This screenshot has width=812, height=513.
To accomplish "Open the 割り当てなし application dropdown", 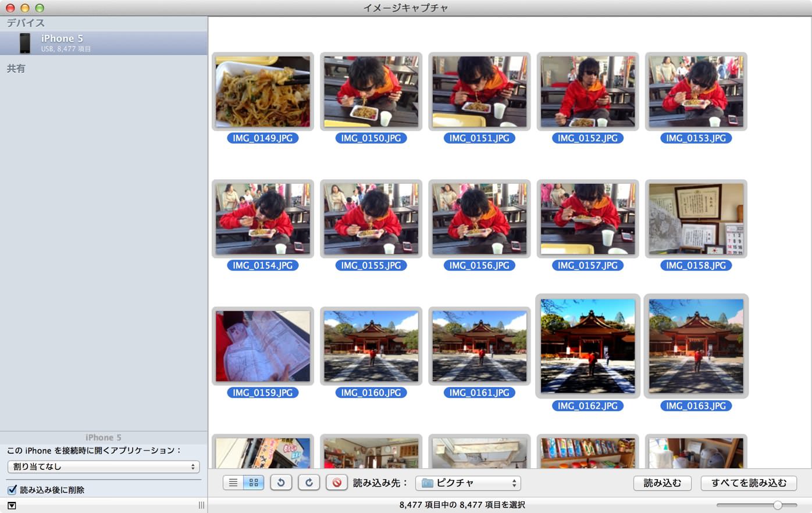I will (104, 466).
